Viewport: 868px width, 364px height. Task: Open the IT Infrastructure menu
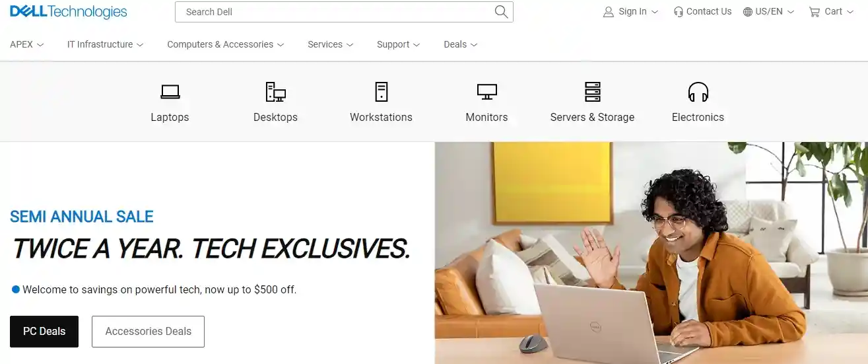coord(105,44)
